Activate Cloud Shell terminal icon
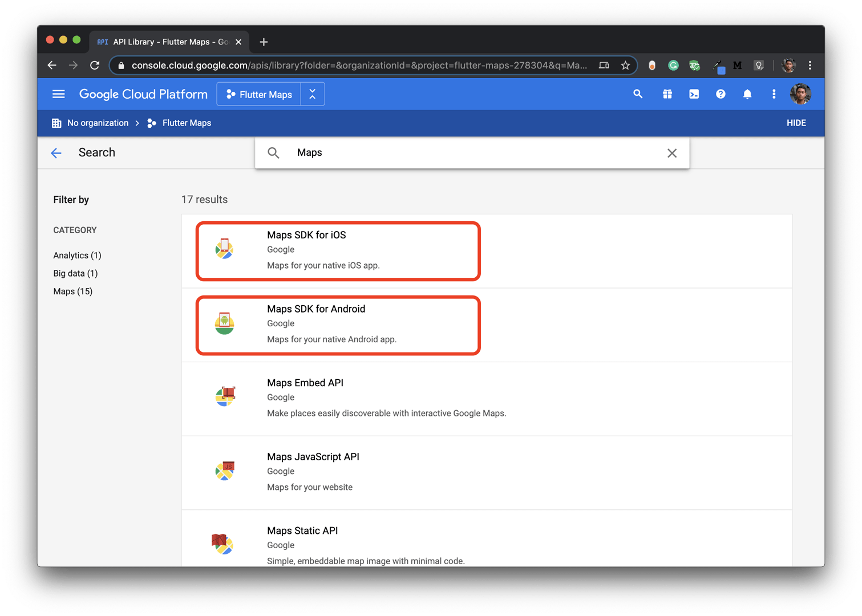This screenshot has width=862, height=616. click(694, 94)
